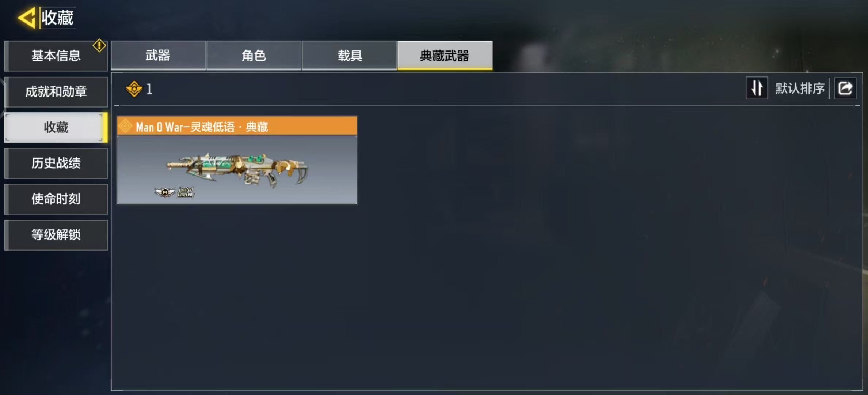Screen dimensions: 868x395
Task: Click the yellow warning badge on 基本信息
Action: (99, 46)
